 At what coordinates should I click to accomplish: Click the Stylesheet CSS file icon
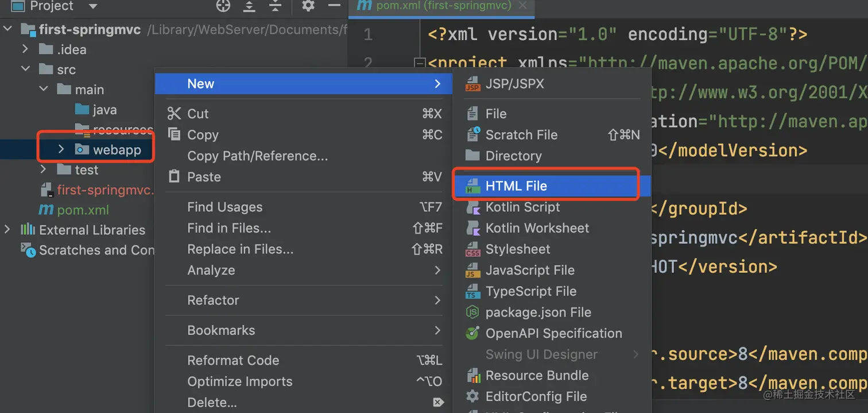[x=472, y=249]
